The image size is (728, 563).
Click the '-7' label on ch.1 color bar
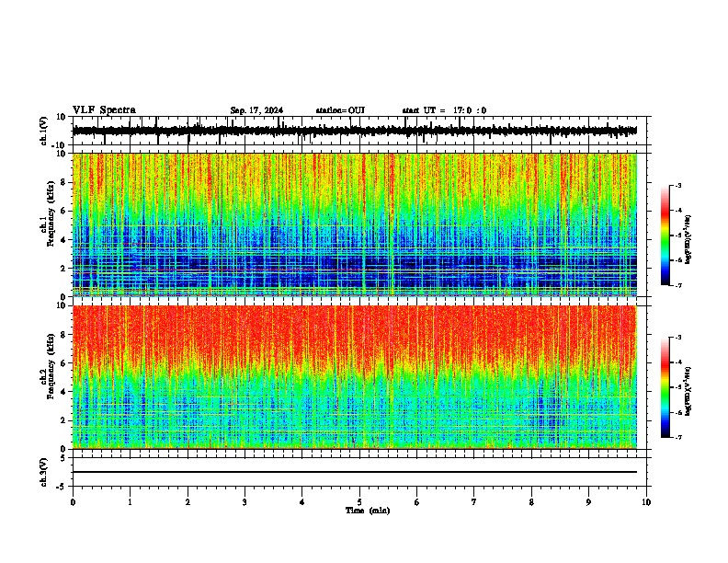point(678,285)
